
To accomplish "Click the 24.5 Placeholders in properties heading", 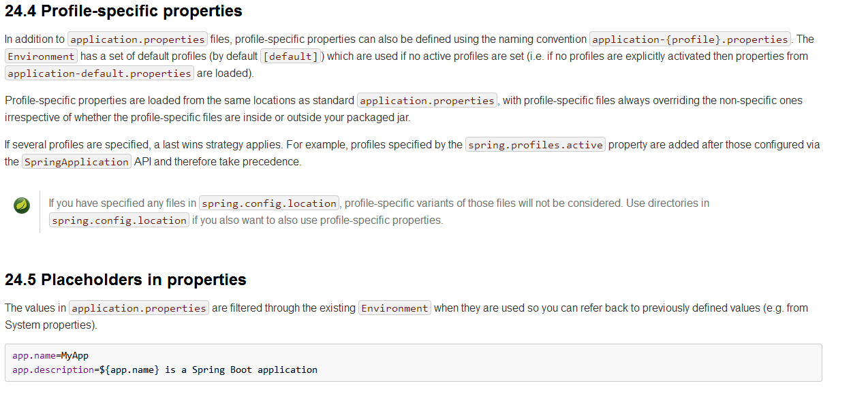I will (x=125, y=280).
